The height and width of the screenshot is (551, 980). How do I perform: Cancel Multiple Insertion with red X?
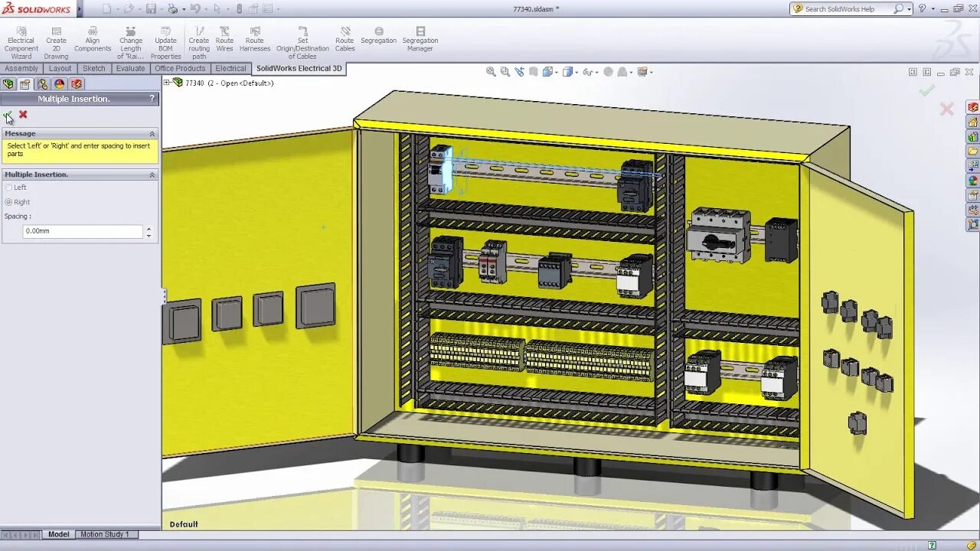point(23,114)
